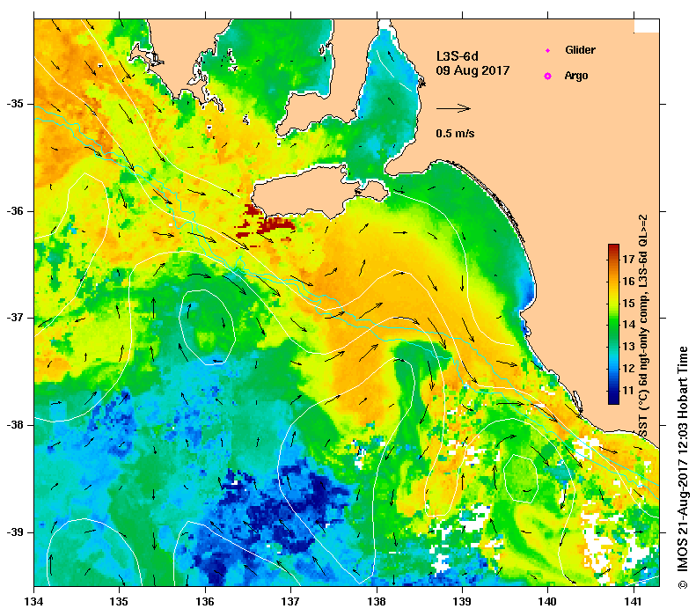Select the '09 Aug 2017' date text
The height and width of the screenshot is (616, 696).
pyautogui.click(x=473, y=70)
